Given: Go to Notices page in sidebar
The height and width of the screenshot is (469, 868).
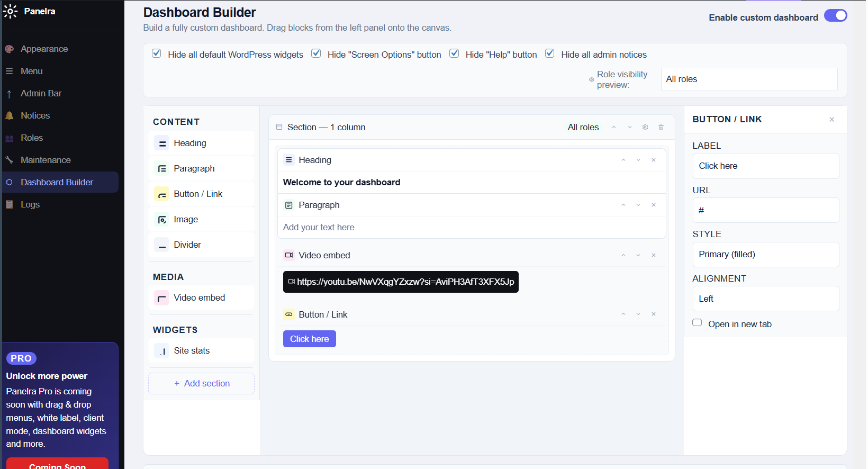Looking at the screenshot, I should (x=35, y=116).
